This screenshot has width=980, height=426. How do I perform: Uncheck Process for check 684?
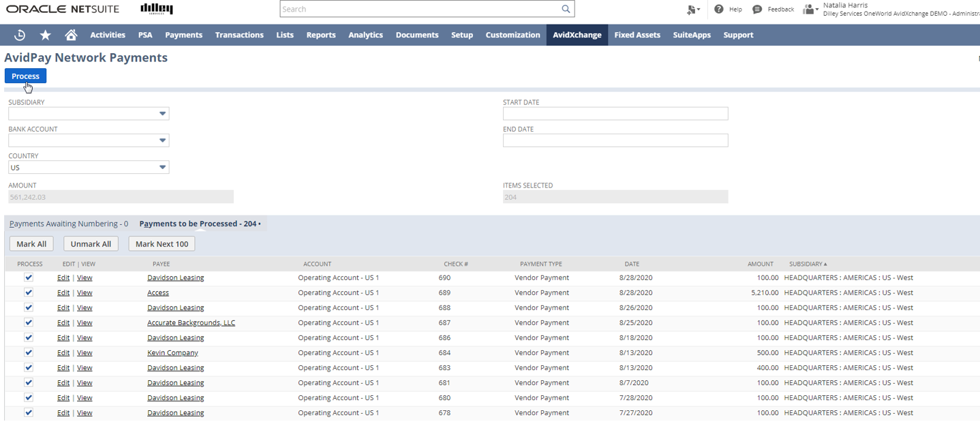point(29,352)
